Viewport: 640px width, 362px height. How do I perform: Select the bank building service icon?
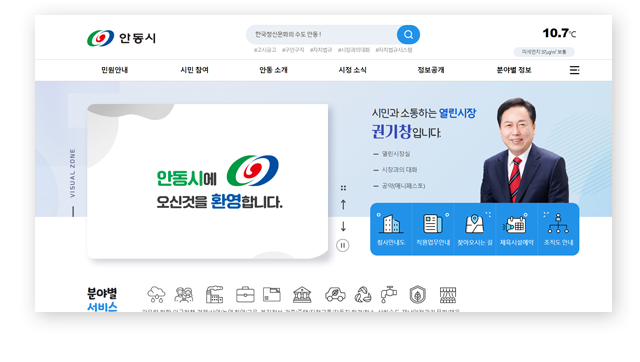(302, 295)
